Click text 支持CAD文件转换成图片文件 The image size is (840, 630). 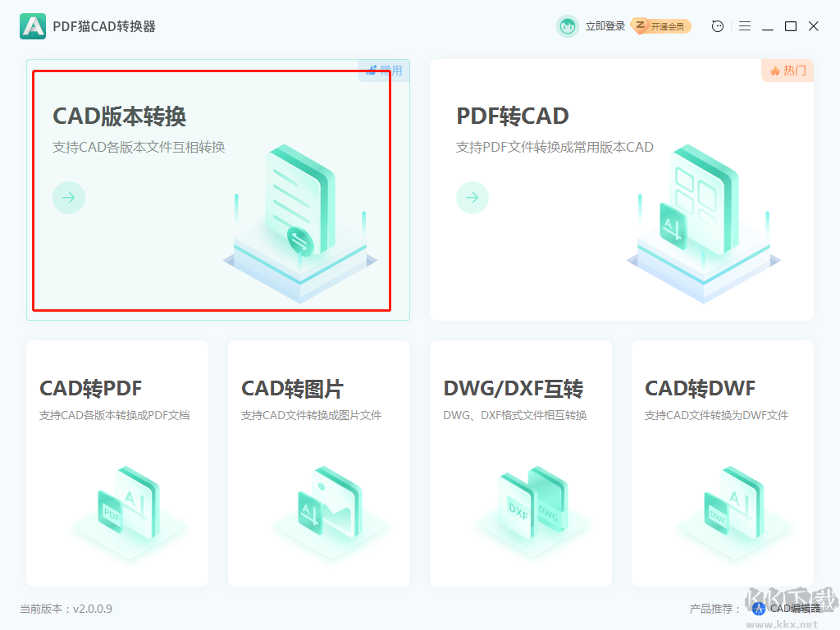(311, 415)
